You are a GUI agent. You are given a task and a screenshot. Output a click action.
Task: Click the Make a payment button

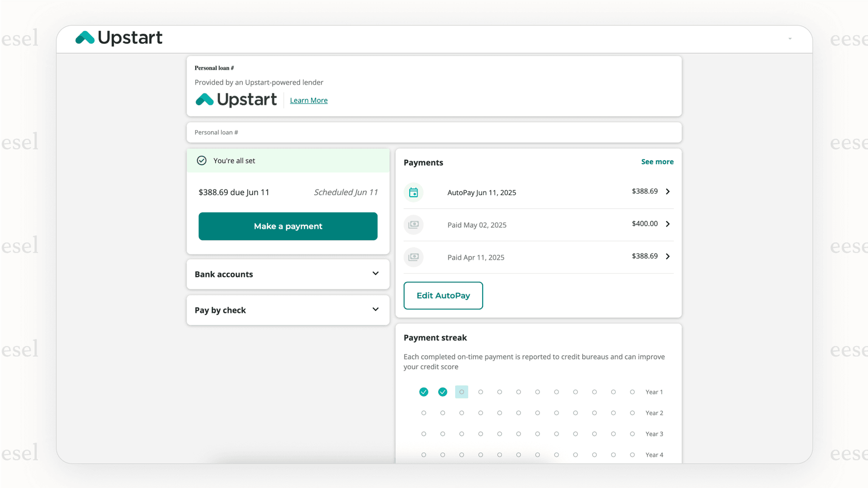click(288, 226)
